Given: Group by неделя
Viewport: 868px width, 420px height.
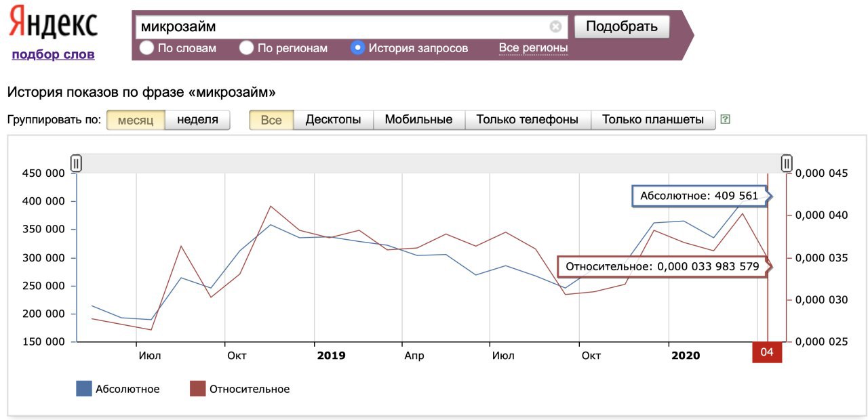Looking at the screenshot, I should click(x=198, y=120).
